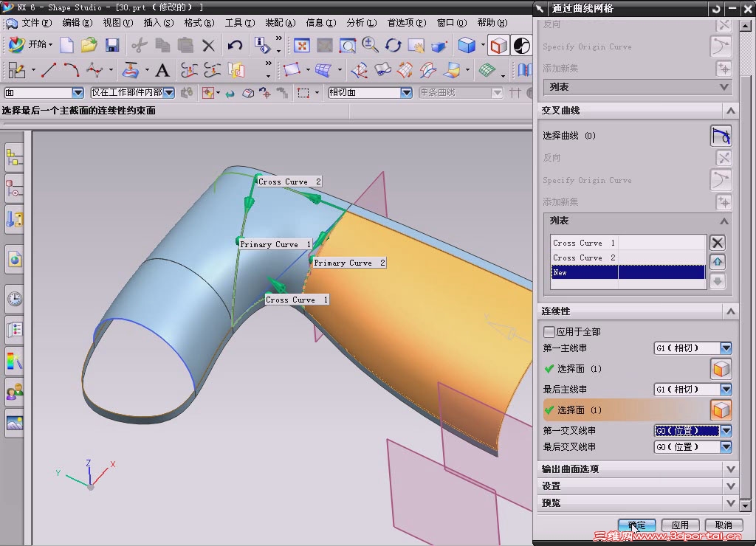The image size is (756, 546).
Task: Click select face icon for 第一主线串
Action: (x=721, y=369)
